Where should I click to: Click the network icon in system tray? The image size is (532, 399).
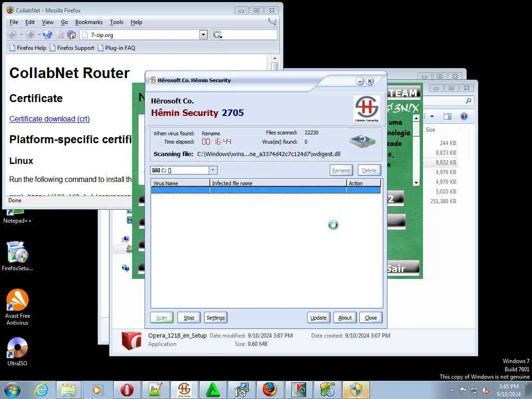(474, 390)
